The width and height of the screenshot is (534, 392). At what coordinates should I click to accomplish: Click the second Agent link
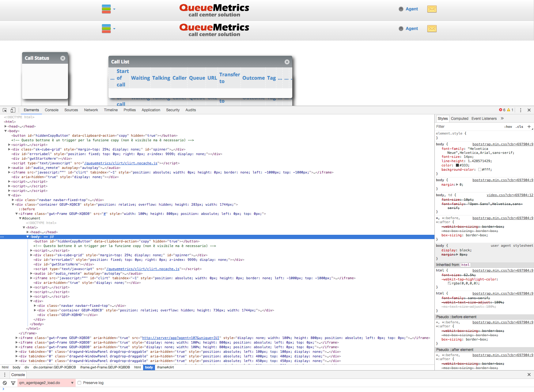pyautogui.click(x=412, y=29)
